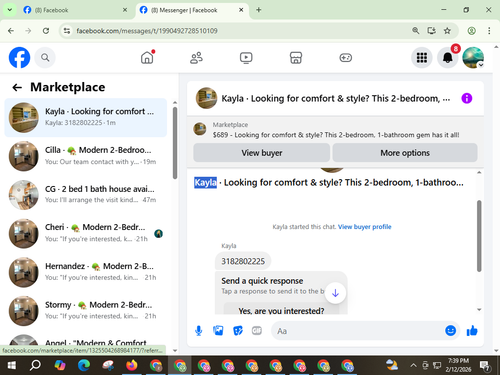
Task: Go to the Home feed icon
Action: 147,58
